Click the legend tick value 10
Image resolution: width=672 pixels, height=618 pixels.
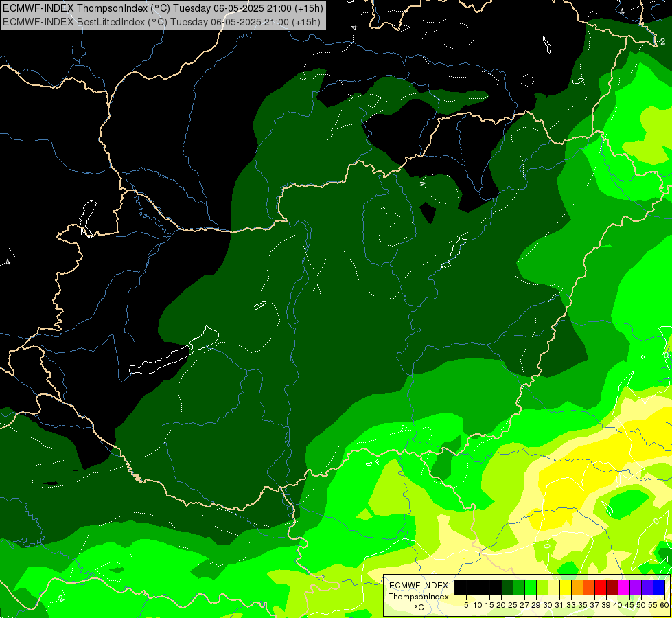[x=478, y=605]
